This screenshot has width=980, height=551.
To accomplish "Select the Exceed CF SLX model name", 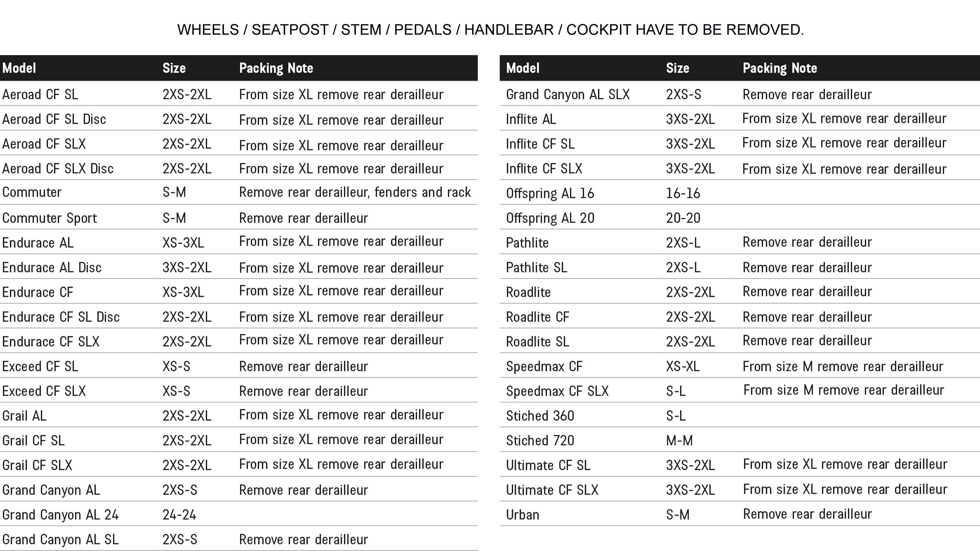I will 44,391.
